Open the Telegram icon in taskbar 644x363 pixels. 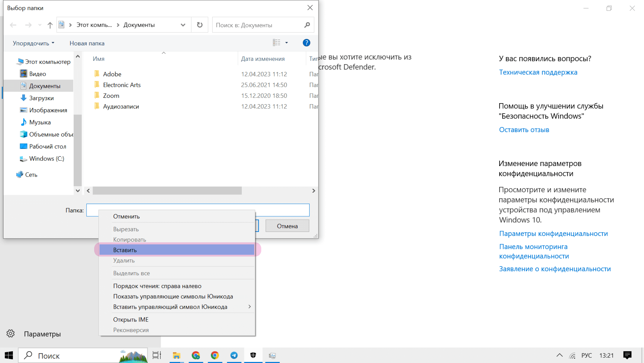(x=234, y=355)
